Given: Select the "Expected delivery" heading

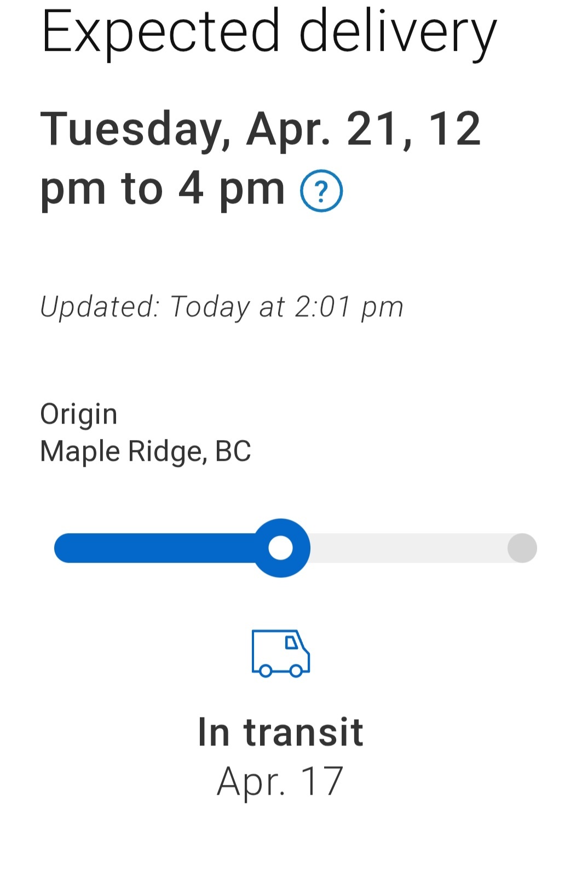Looking at the screenshot, I should pyautogui.click(x=269, y=32).
